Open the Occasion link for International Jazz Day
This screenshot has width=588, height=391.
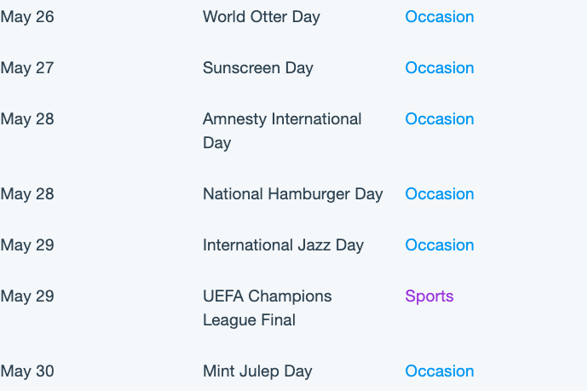[440, 244]
